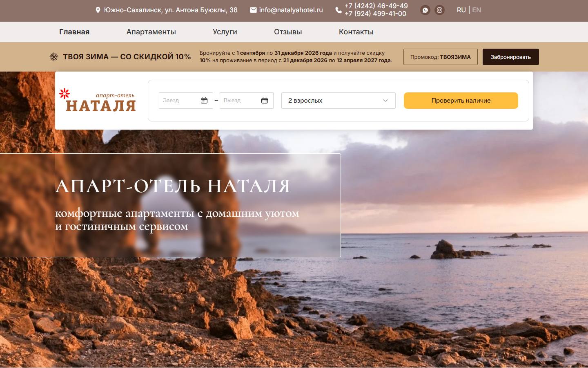Open the check-in calendar icon
This screenshot has height=368, width=588.
204,101
